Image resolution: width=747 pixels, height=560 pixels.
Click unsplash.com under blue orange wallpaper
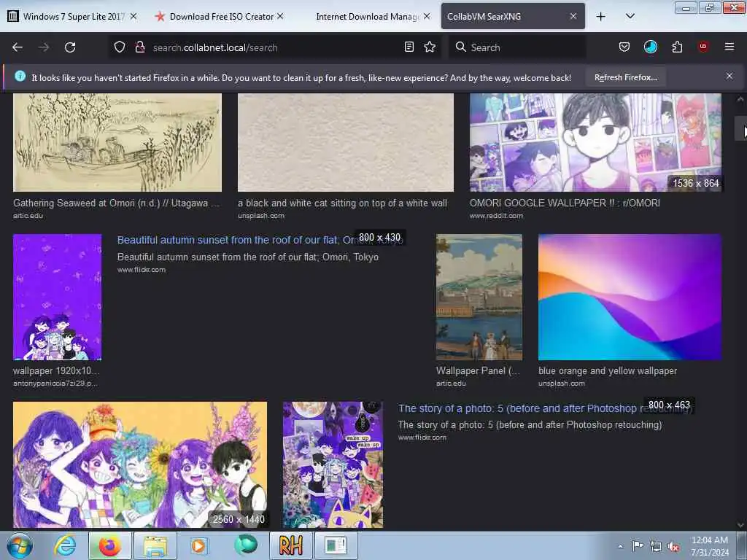click(561, 384)
